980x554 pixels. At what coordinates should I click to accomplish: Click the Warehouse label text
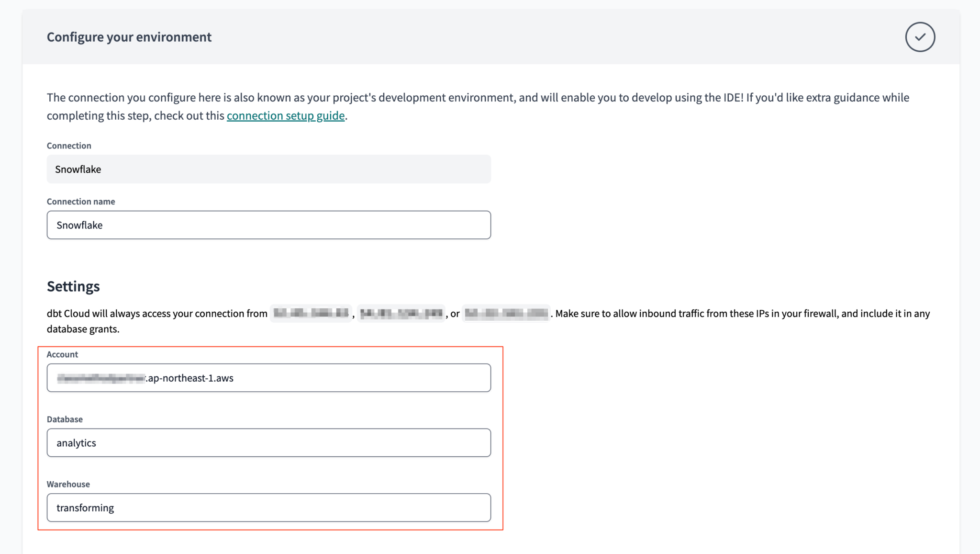[x=68, y=484]
